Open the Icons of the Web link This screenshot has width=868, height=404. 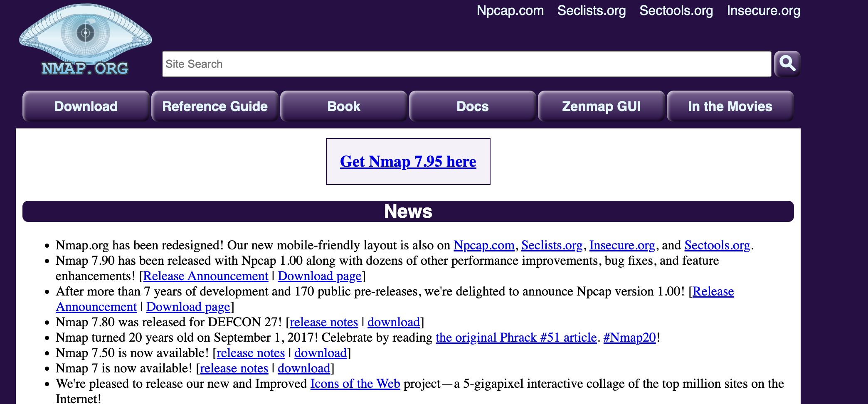355,384
